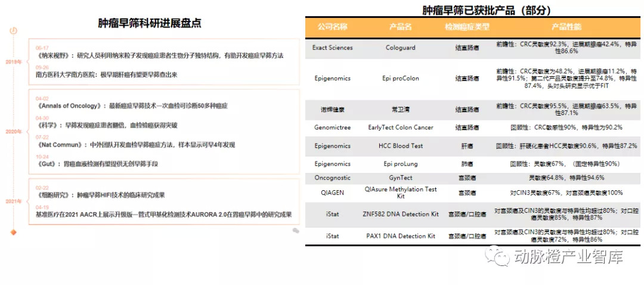The image size is (644, 285).
Task: Click the Genomictree company cell
Action: (332, 128)
